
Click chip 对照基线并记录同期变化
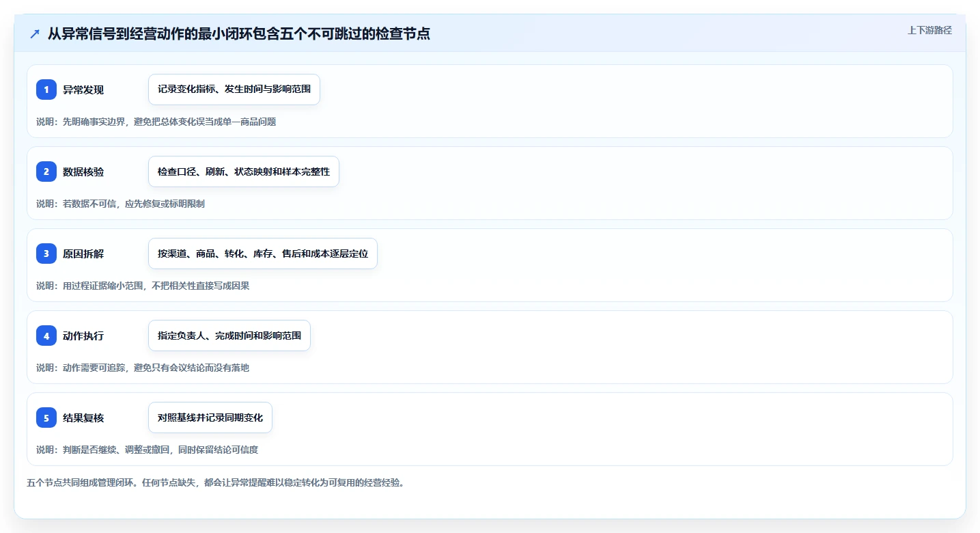[x=210, y=418]
